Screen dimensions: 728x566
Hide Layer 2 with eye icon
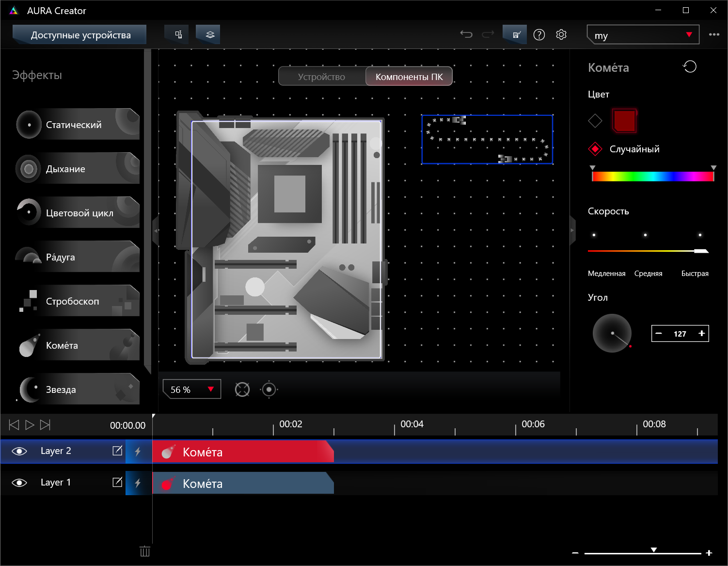19,451
